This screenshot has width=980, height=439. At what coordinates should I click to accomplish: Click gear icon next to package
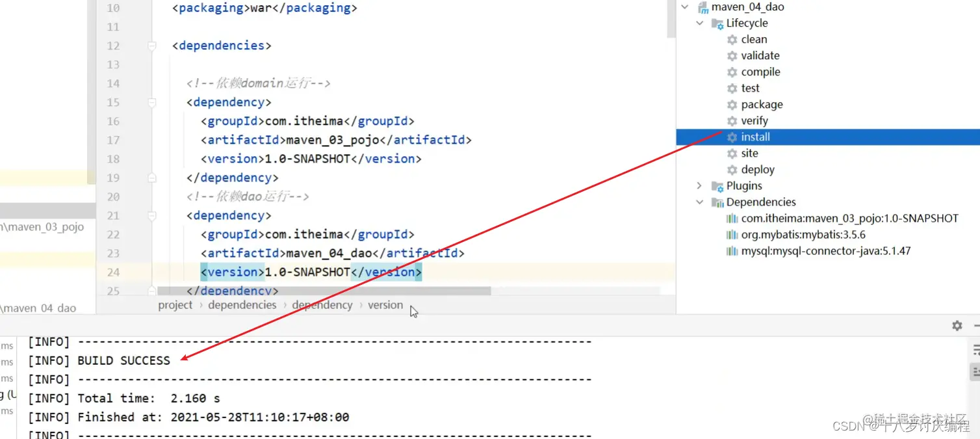pyautogui.click(x=732, y=105)
